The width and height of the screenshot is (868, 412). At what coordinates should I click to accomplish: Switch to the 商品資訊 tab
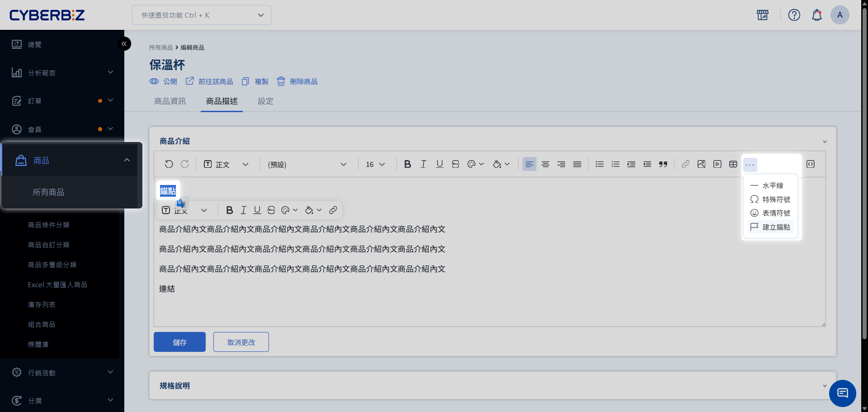170,101
